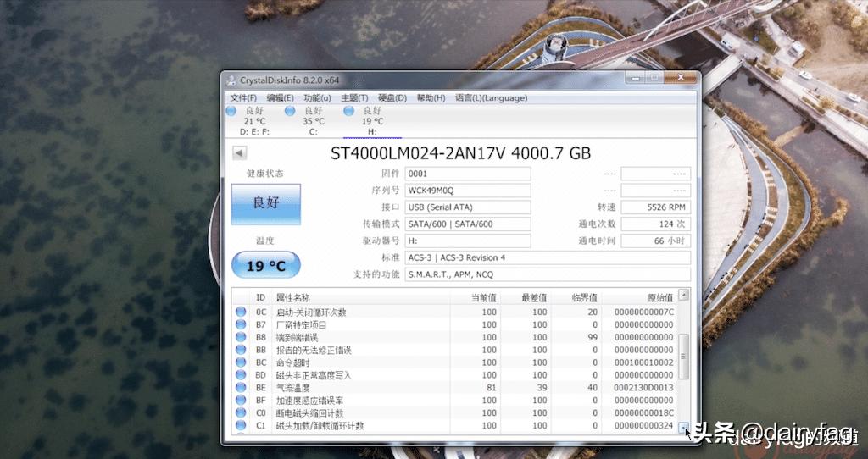
Task: Click the power on hours 66 小时
Action: click(x=655, y=241)
